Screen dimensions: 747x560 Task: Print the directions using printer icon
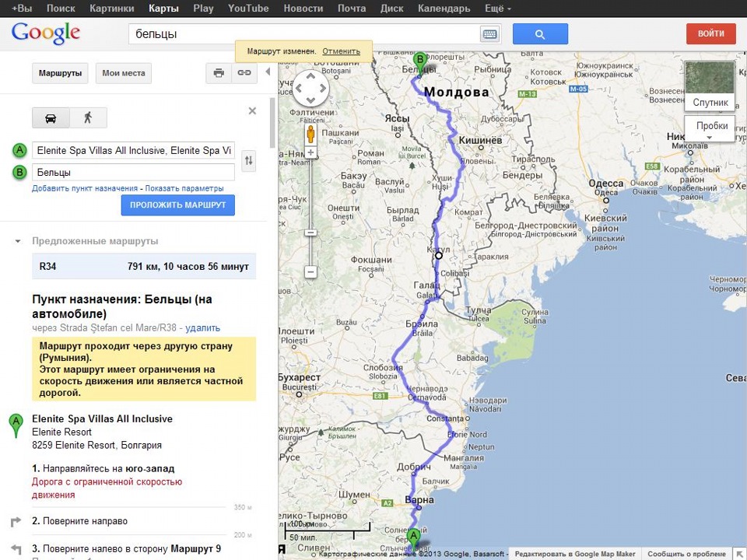[x=219, y=73]
